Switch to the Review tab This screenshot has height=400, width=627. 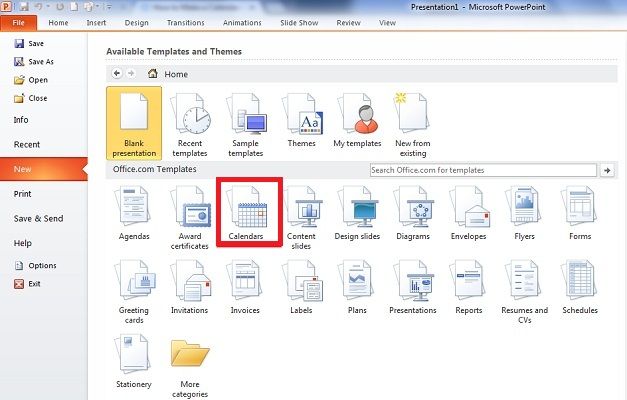(x=348, y=23)
